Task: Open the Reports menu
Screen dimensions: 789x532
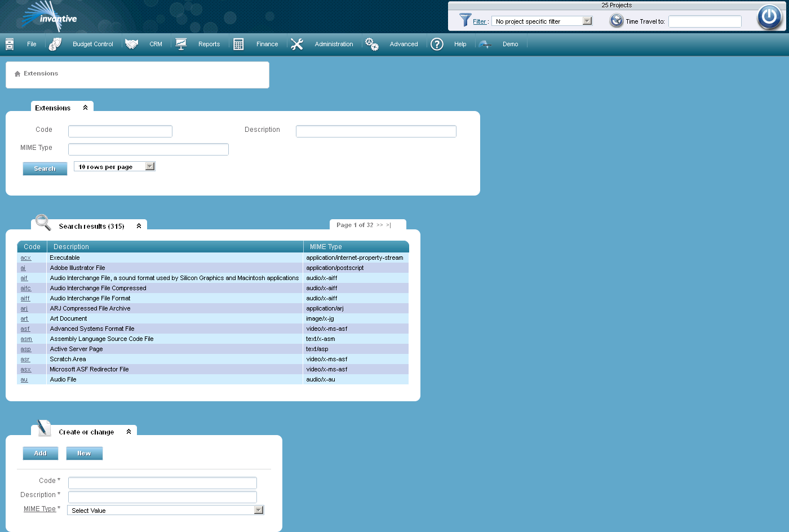Action: click(x=209, y=43)
